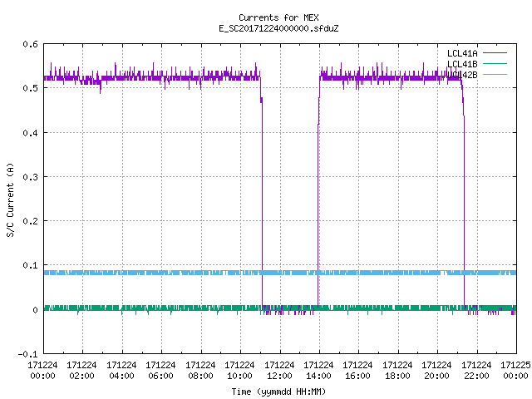Click the LCL42B legend label
This screenshot has height=399, width=532.
click(462, 75)
